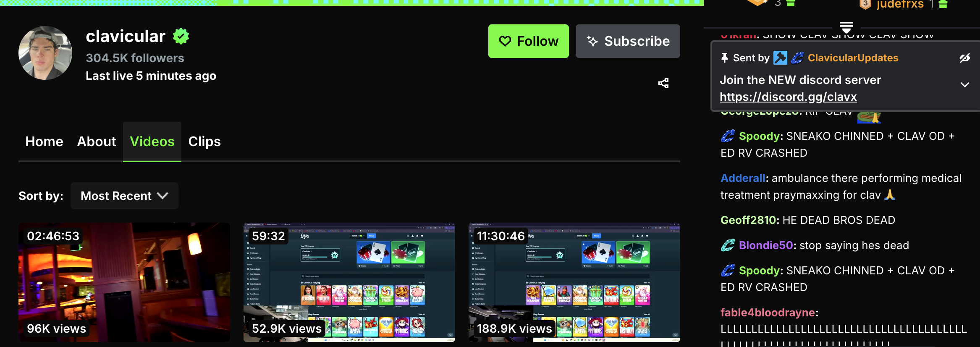This screenshot has width=980, height=347.
Task: Go to the Home tab
Action: point(44,142)
